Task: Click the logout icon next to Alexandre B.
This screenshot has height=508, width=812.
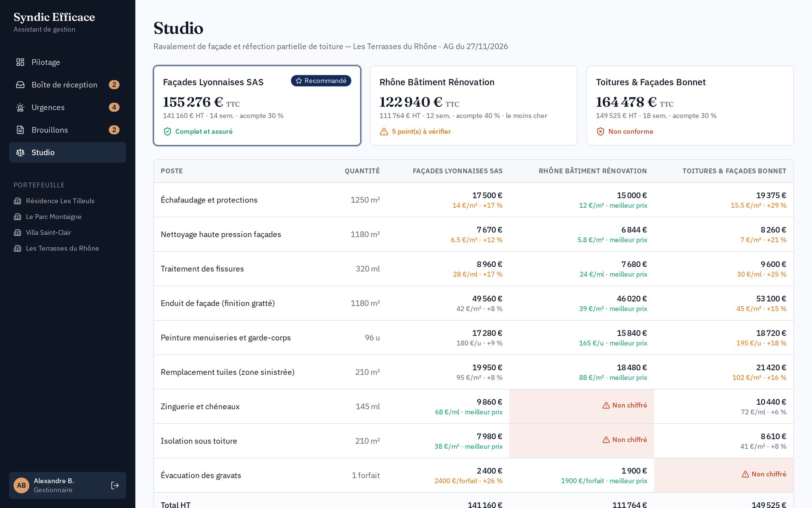Action: [115, 485]
